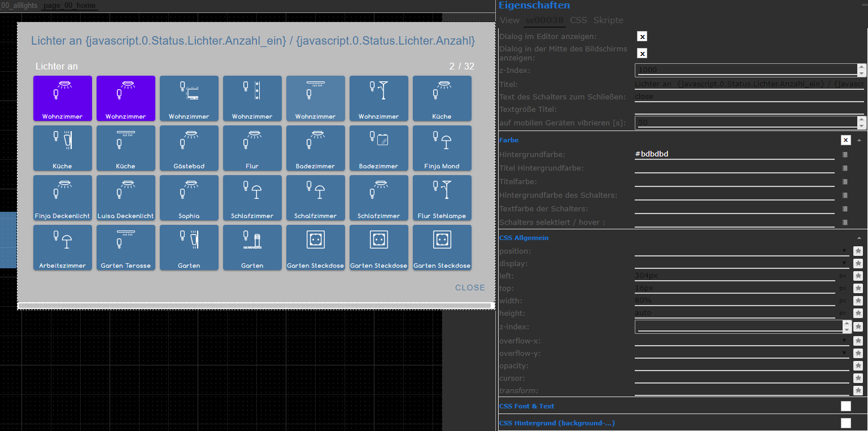Viewport: 868px width, 431px height.
Task: Click the star icon beside display
Action: (x=858, y=263)
